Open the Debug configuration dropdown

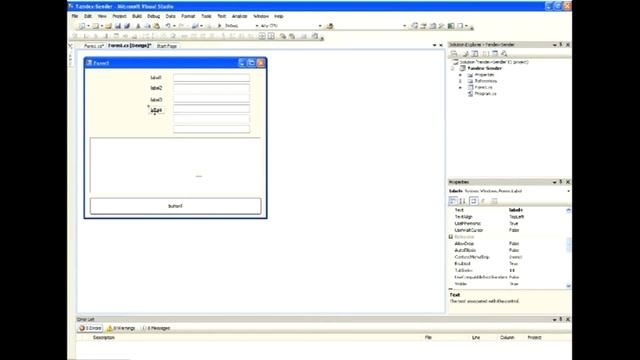257,26
